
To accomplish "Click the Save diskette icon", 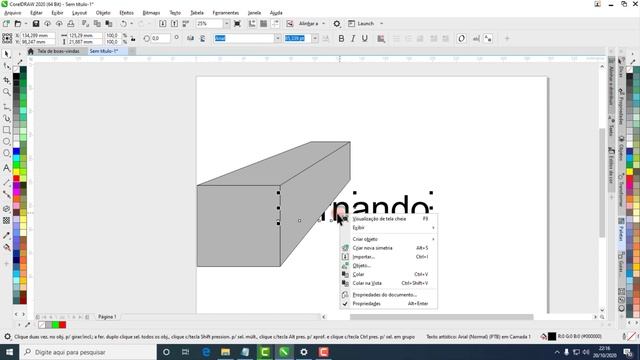I will 36,24.
